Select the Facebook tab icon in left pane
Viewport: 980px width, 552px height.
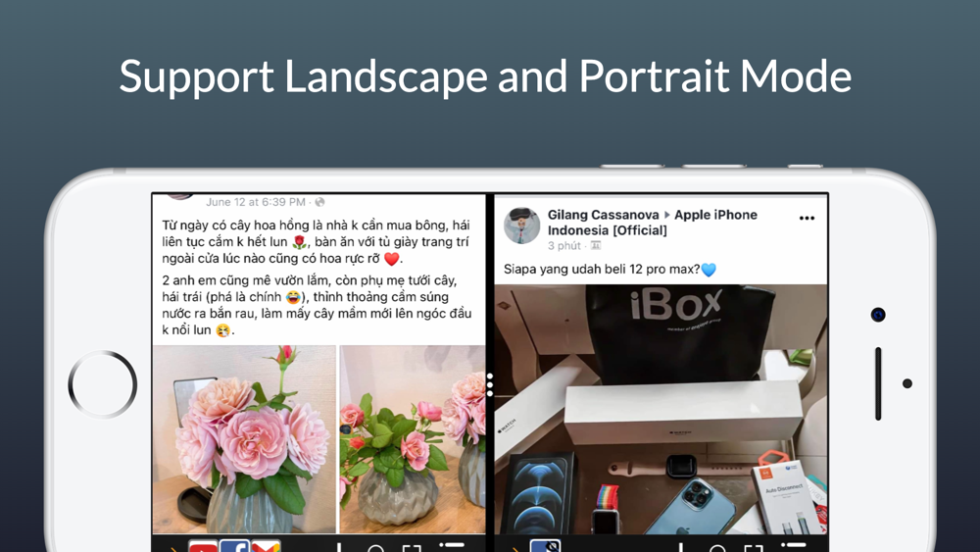[234, 546]
